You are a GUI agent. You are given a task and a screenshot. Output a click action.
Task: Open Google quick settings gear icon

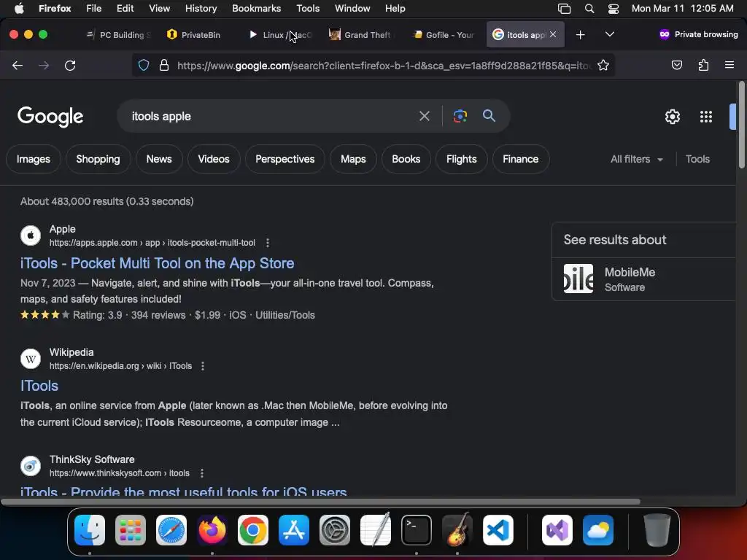[672, 117]
